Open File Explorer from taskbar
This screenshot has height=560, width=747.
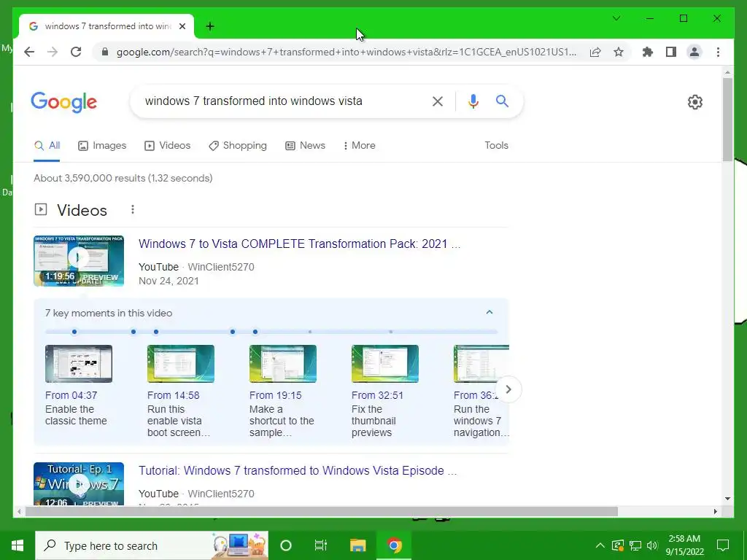coord(357,545)
